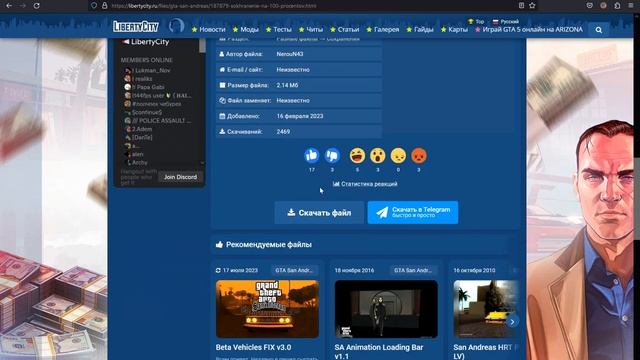React with the surprised wow emoji
The height and width of the screenshot is (360, 640).
click(378, 156)
